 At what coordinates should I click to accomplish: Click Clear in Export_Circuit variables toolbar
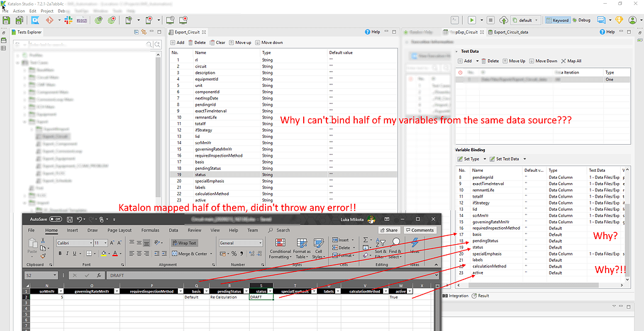[217, 42]
